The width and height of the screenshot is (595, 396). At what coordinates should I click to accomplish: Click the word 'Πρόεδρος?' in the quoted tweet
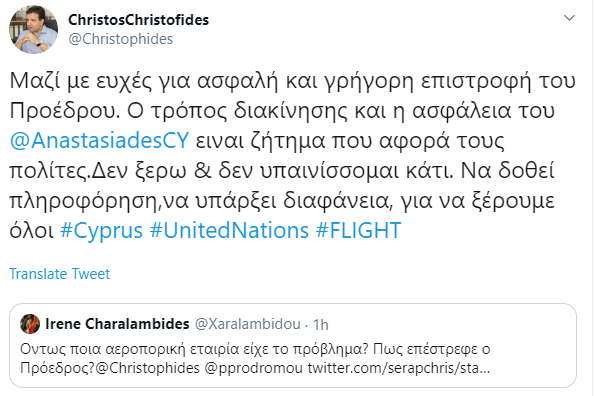pyautogui.click(x=57, y=368)
